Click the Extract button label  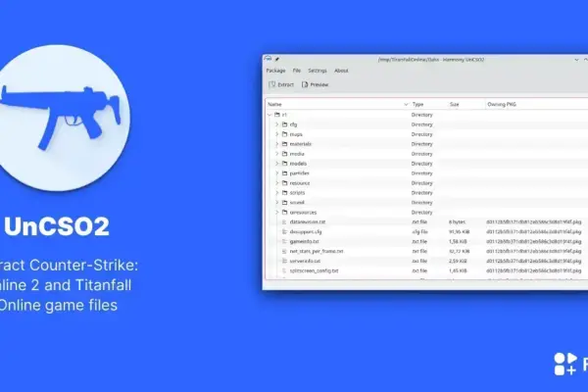pos(286,85)
